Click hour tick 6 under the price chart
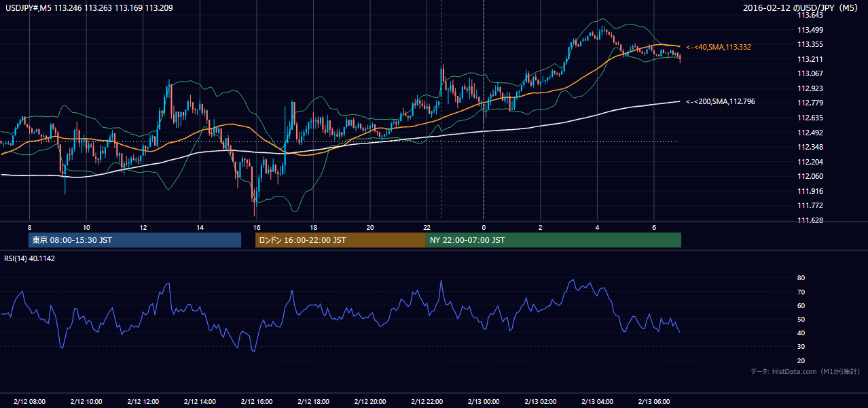This screenshot has width=868, height=408. [x=654, y=227]
